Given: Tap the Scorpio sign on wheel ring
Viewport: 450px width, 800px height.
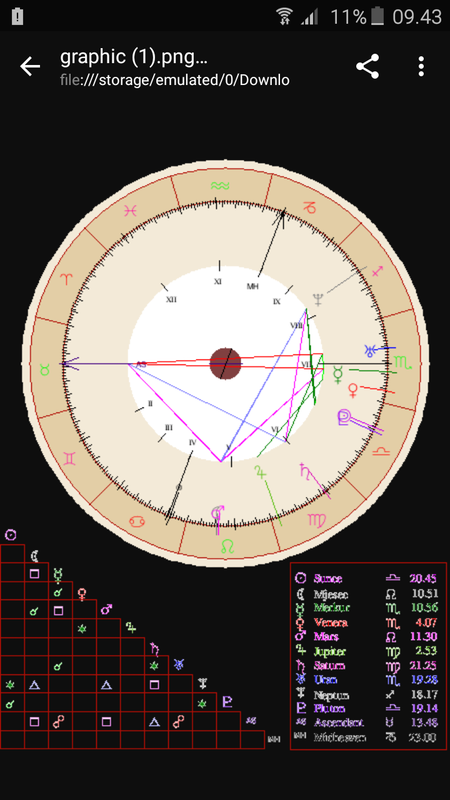Looking at the screenshot, I should click(402, 363).
